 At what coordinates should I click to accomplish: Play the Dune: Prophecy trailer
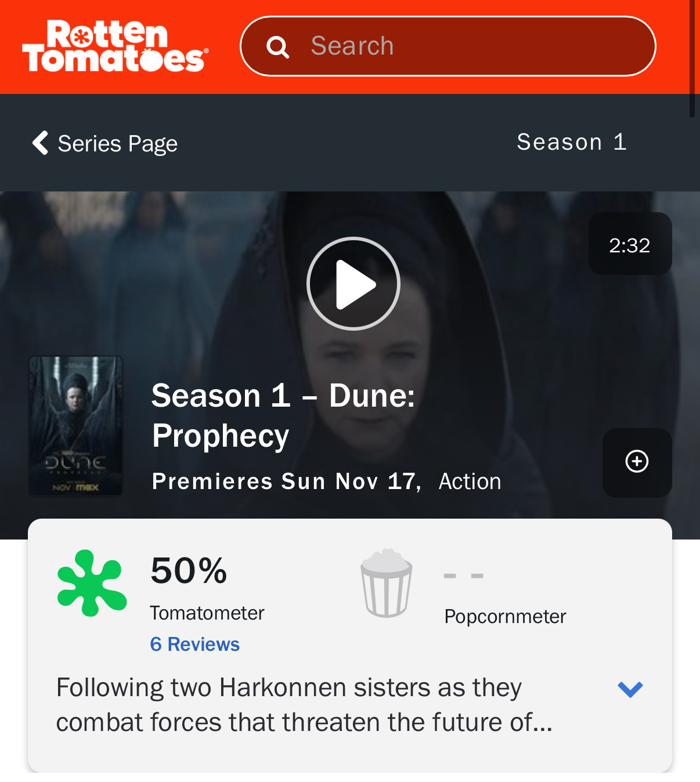pyautogui.click(x=353, y=284)
